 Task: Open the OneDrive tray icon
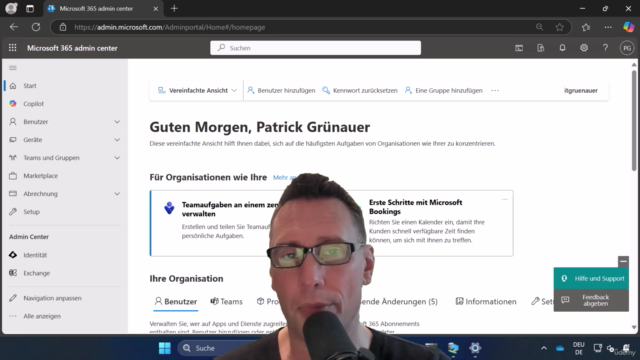pyautogui.click(x=560, y=348)
